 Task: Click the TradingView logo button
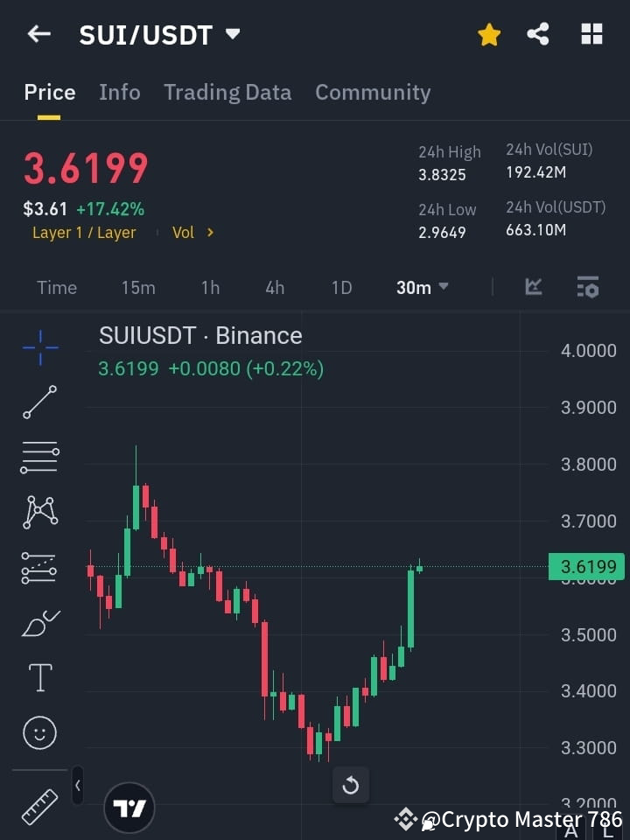pyautogui.click(x=129, y=808)
